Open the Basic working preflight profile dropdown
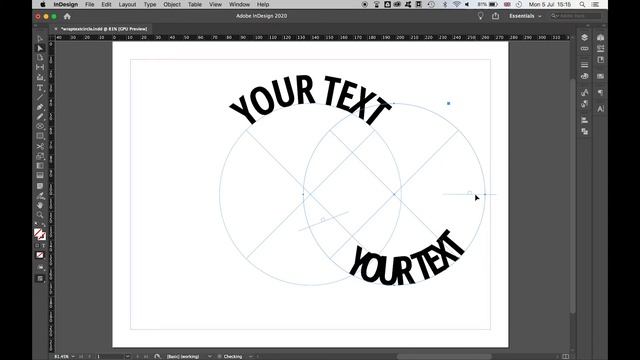 210,356
